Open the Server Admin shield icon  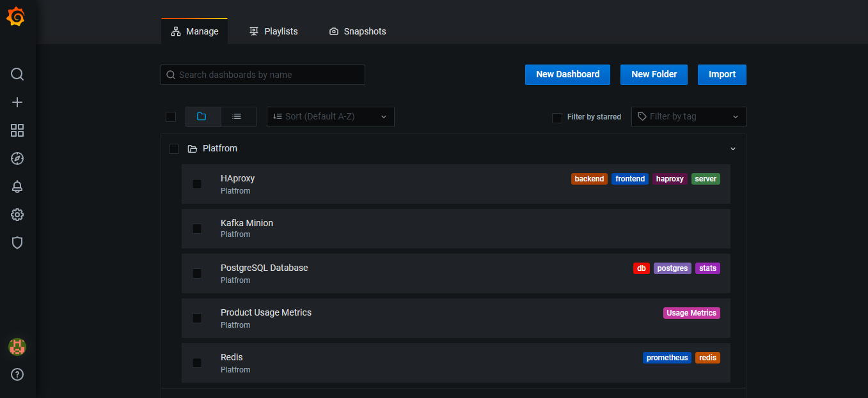point(17,243)
